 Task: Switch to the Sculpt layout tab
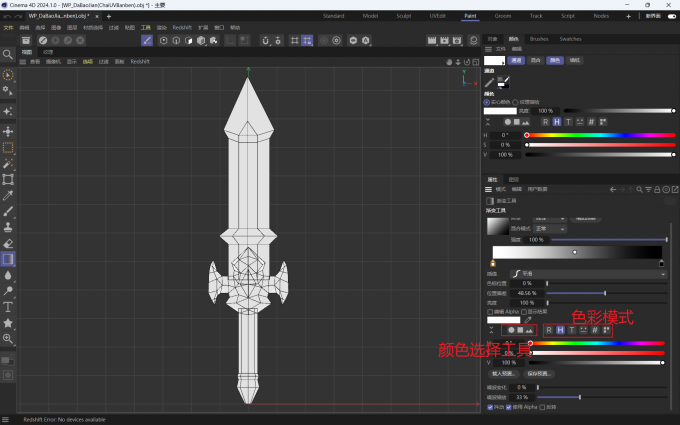pos(403,16)
